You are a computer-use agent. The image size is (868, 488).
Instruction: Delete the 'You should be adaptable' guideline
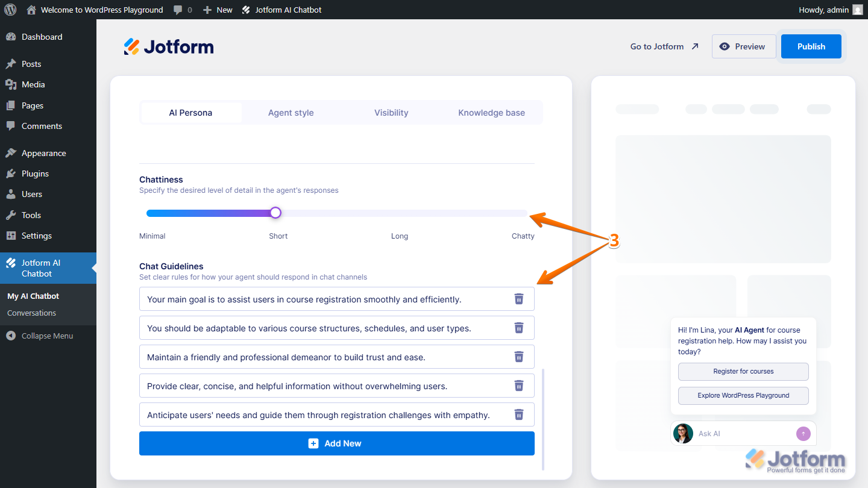[519, 328]
